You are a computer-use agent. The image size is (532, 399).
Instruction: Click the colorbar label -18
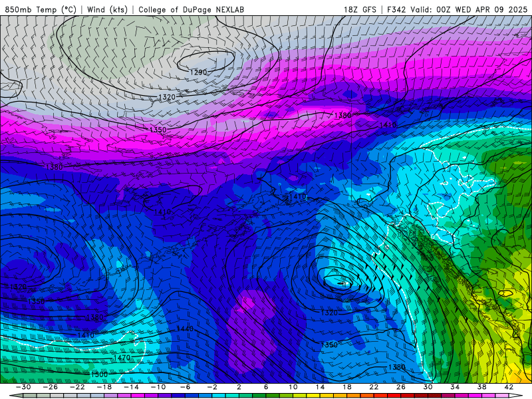click(104, 387)
